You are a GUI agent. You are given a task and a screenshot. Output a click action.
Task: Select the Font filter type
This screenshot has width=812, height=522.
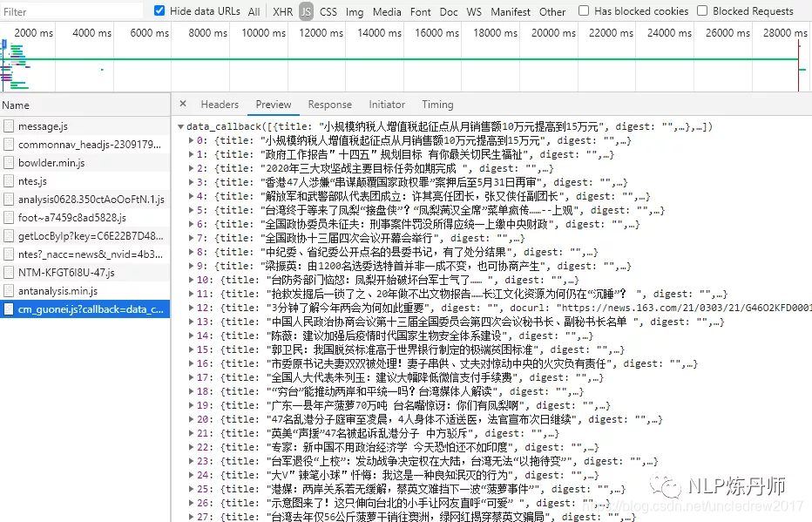pos(421,11)
